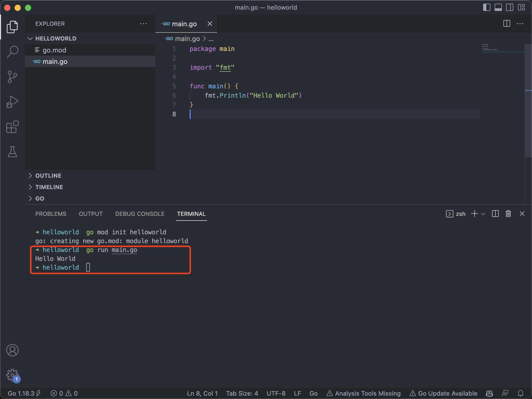Image resolution: width=532 pixels, height=399 pixels.
Task: Open the Manage settings gear
Action: click(x=12, y=375)
